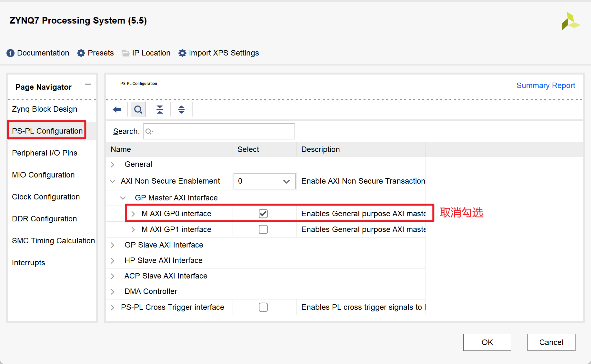Toggle the search magnifier toolbar icon
The height and width of the screenshot is (364, 591).
coord(138,110)
